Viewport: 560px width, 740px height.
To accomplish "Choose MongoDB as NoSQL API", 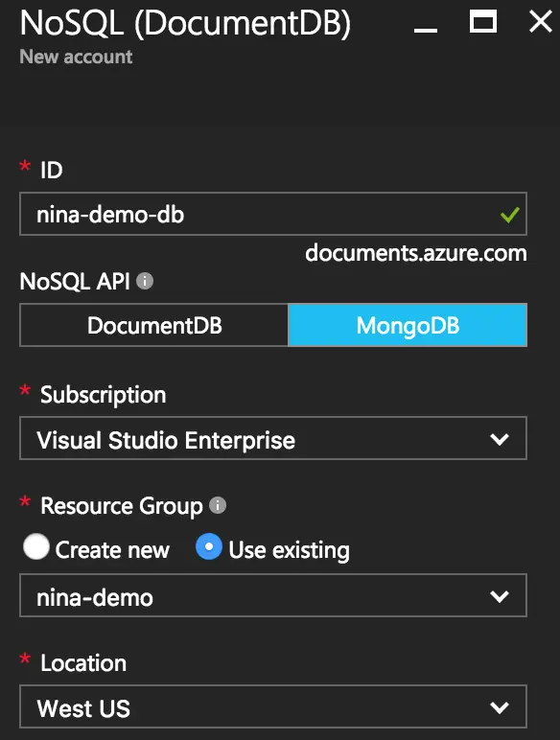I will click(x=408, y=325).
